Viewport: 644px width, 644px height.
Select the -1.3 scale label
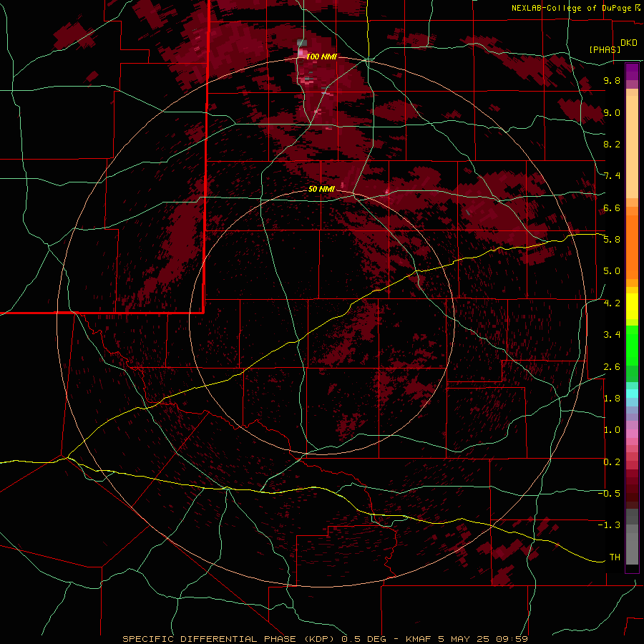coord(609,525)
